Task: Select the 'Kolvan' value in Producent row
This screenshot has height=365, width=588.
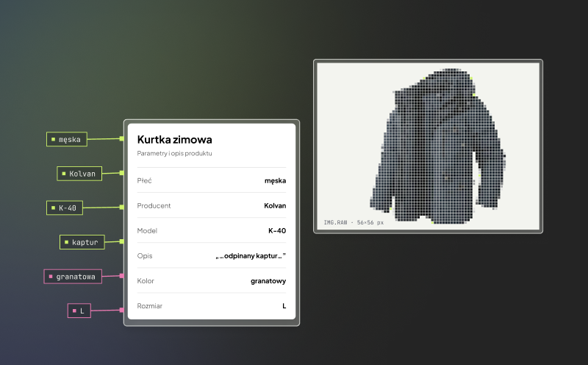Action: 275,206
